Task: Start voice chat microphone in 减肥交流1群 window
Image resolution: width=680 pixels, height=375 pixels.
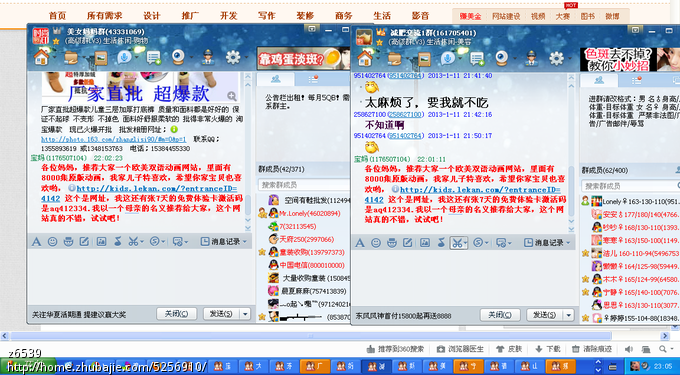Action: click(448, 59)
